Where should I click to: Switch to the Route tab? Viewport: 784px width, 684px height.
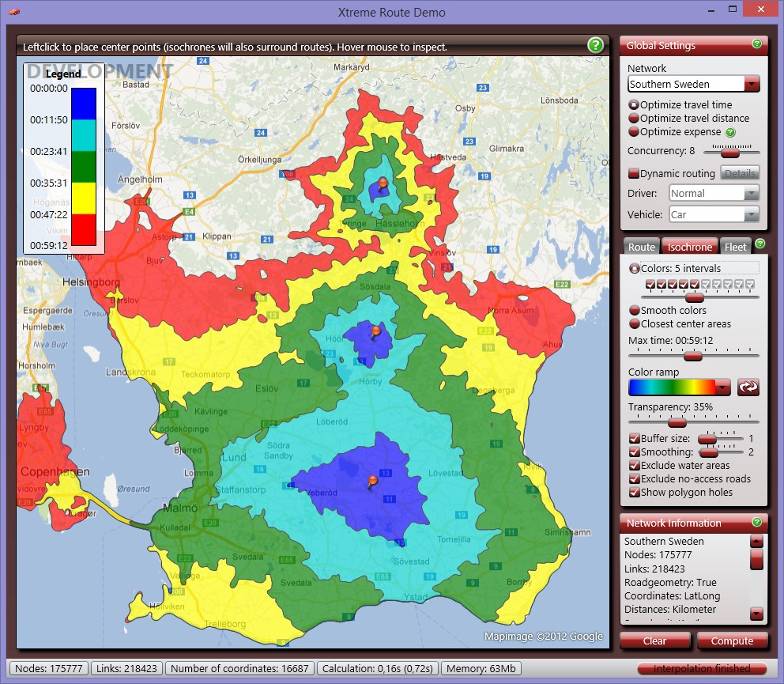tap(641, 247)
